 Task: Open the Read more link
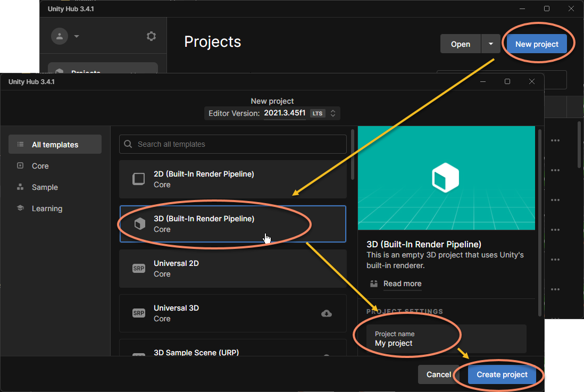point(402,283)
